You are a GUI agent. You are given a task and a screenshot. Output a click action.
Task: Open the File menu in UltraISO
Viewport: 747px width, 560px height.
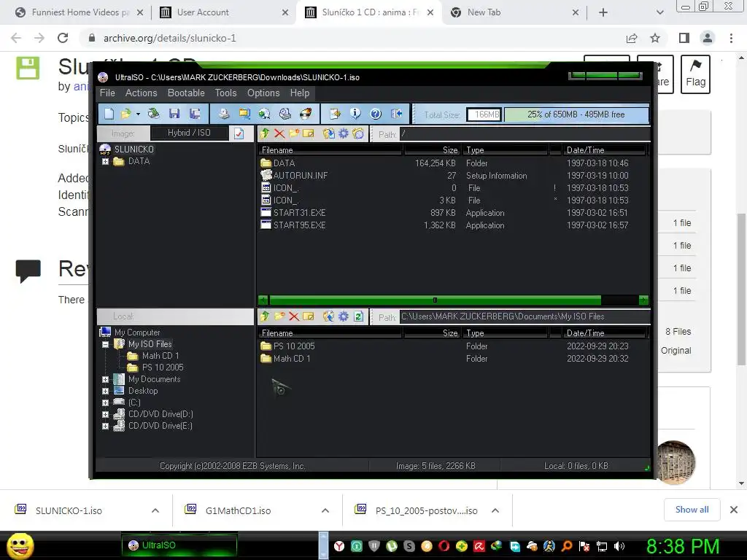pyautogui.click(x=107, y=93)
